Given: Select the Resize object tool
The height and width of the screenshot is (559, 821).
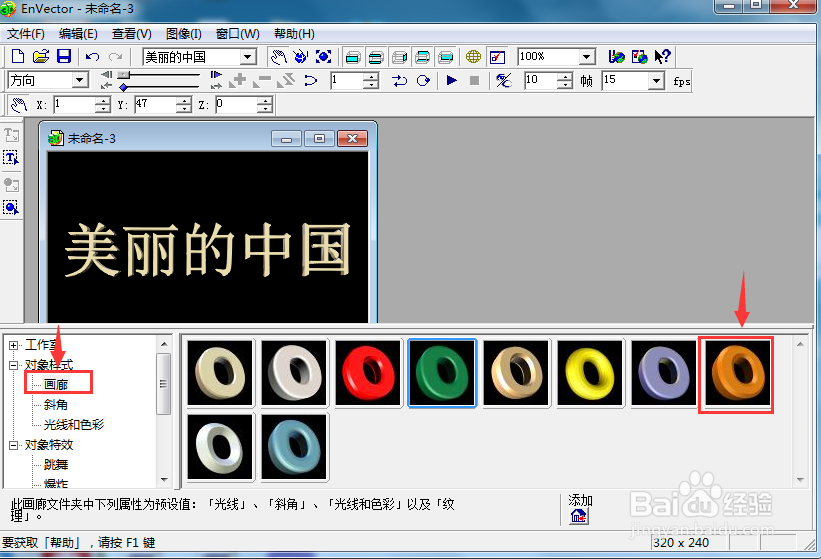Looking at the screenshot, I should click(323, 57).
